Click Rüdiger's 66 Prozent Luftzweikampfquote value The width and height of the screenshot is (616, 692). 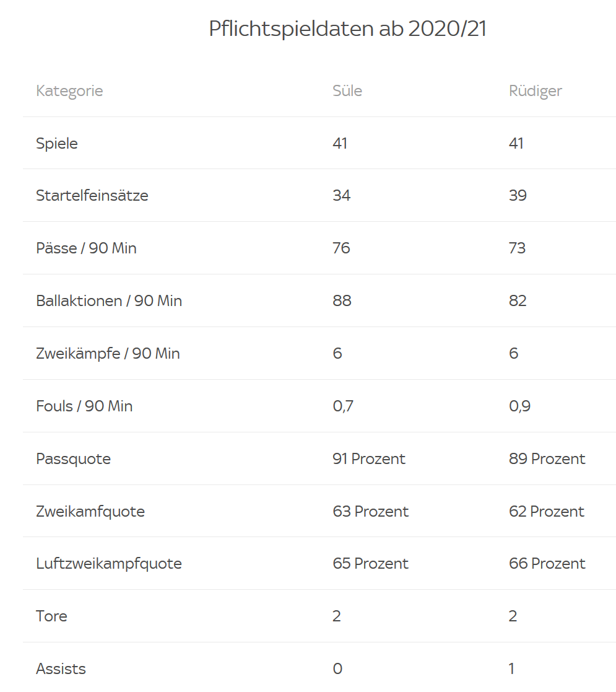[547, 564]
